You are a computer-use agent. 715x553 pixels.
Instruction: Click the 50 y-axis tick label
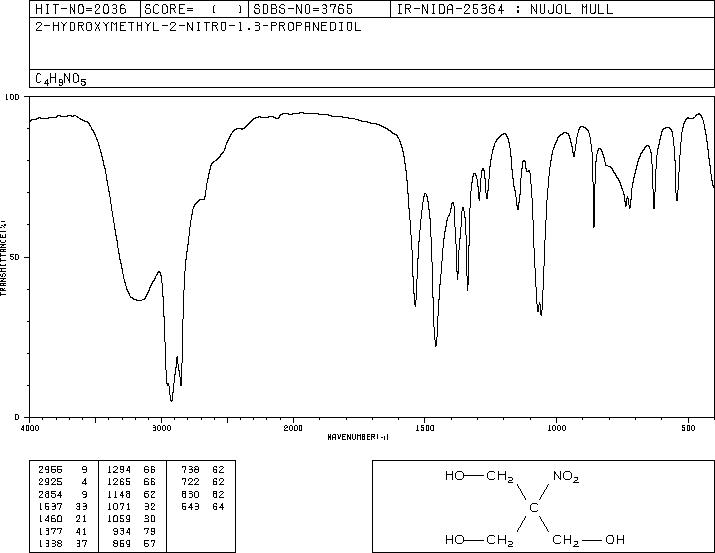[x=15, y=257]
